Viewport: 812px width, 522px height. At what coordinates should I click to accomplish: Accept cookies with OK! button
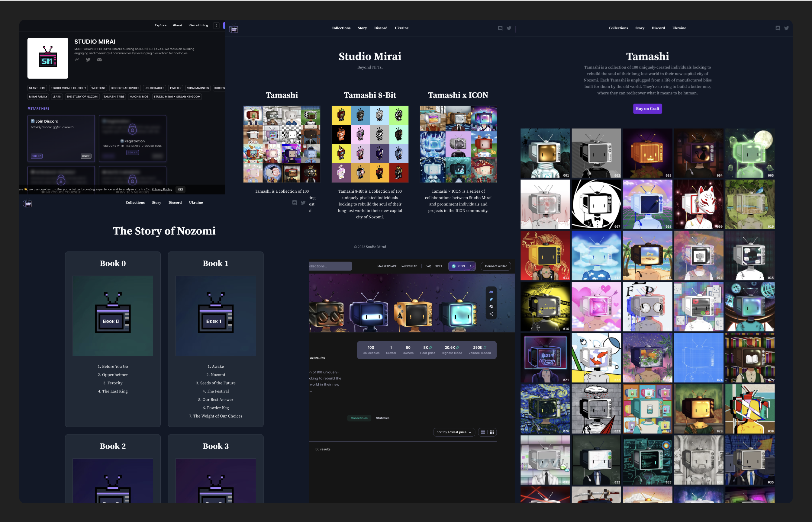point(180,190)
